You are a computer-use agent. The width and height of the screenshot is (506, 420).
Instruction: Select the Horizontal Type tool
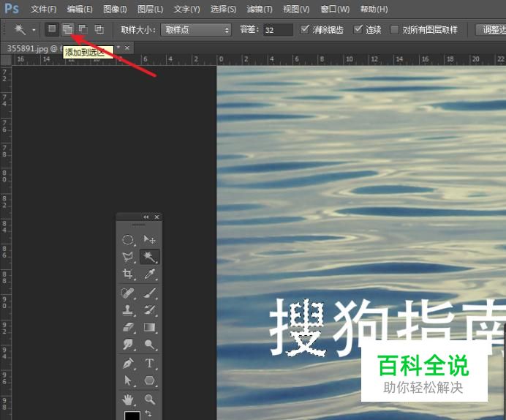coord(149,364)
